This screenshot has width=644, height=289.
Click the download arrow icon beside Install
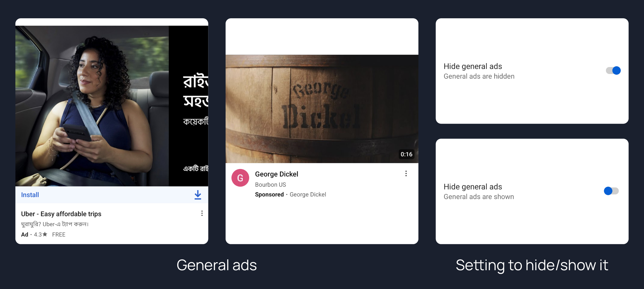(198, 195)
